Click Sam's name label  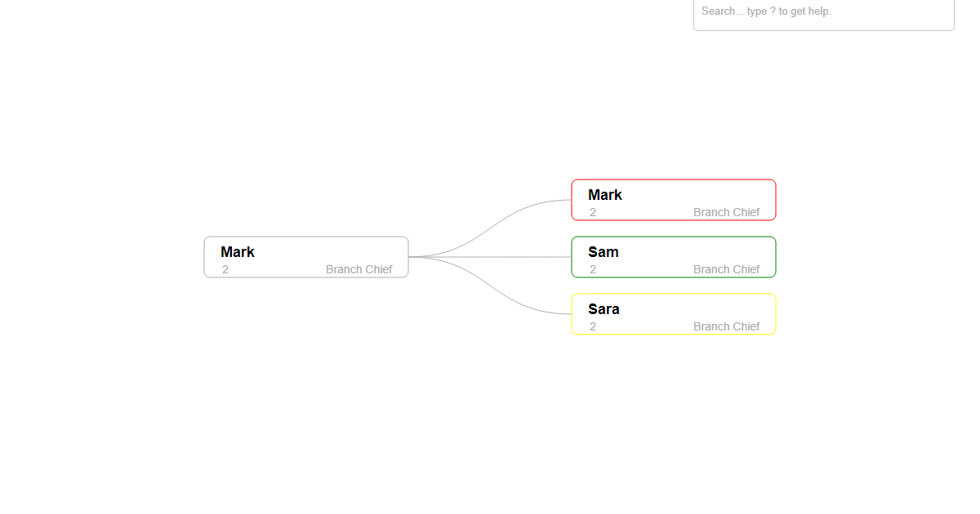(x=603, y=252)
